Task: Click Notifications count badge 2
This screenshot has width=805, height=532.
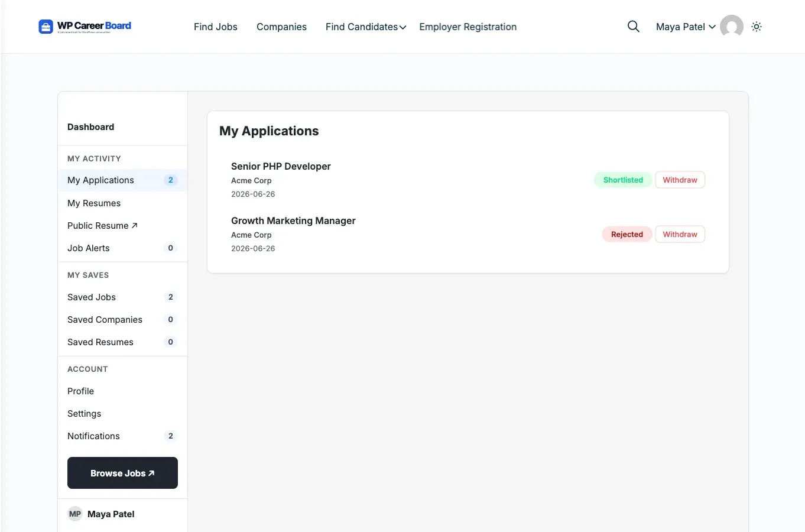Action: (171, 436)
